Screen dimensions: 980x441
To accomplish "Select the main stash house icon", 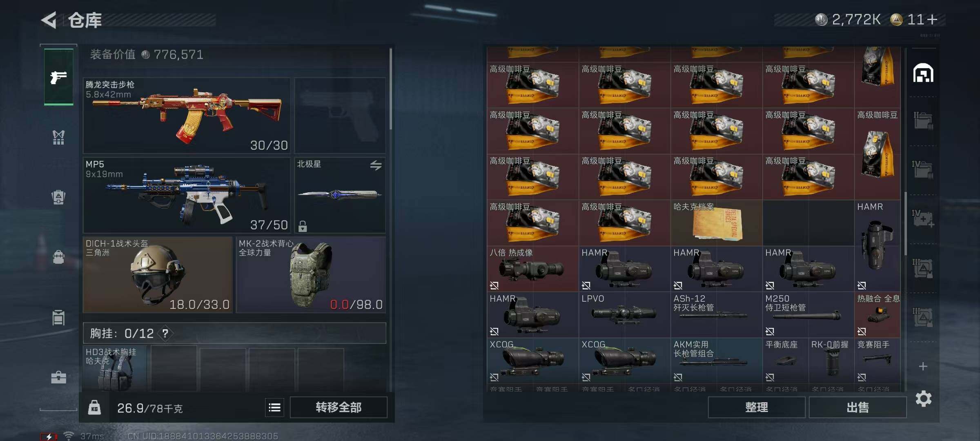I will click(923, 73).
